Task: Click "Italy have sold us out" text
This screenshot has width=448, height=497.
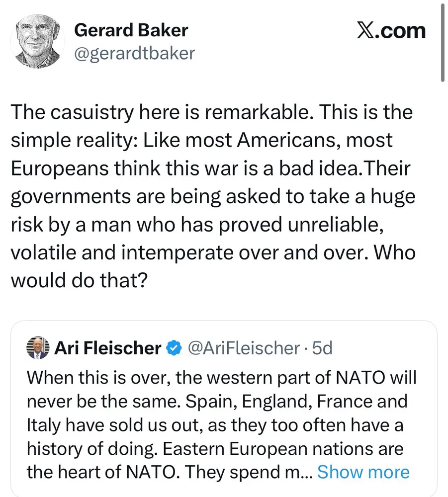Action: tap(109, 424)
